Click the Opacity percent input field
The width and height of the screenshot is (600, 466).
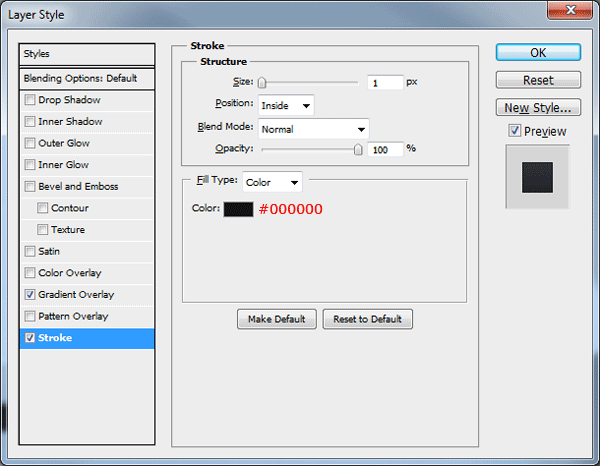[x=385, y=149]
